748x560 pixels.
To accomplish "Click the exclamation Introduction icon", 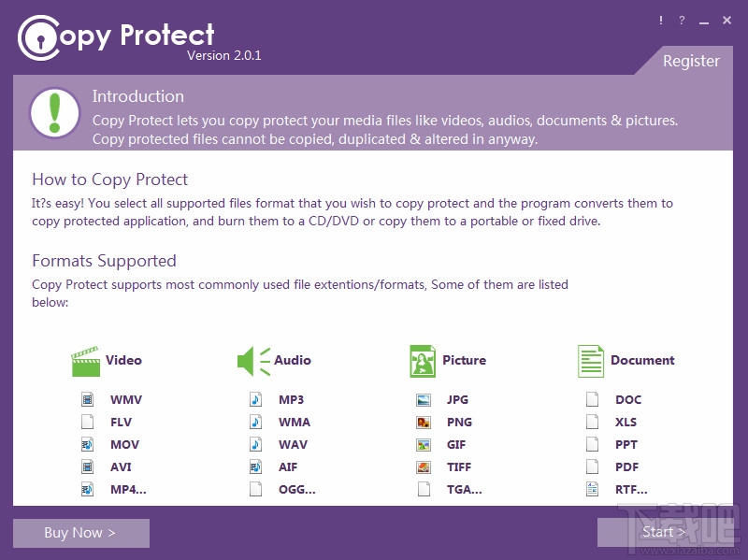I will (x=55, y=112).
